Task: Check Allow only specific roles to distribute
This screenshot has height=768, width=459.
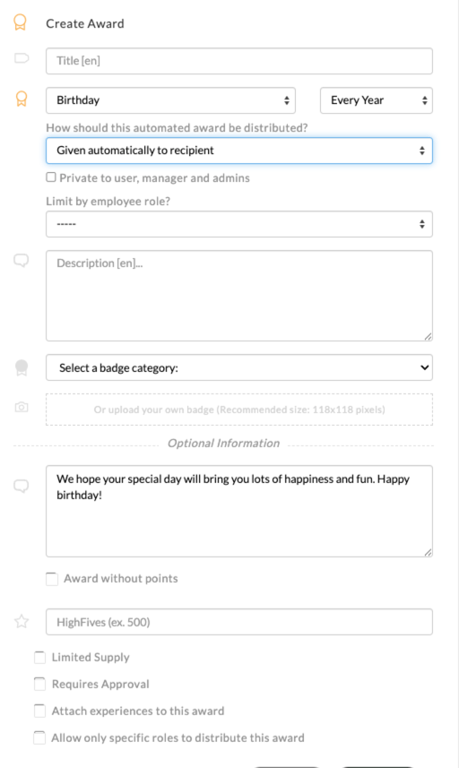Action: point(39,738)
